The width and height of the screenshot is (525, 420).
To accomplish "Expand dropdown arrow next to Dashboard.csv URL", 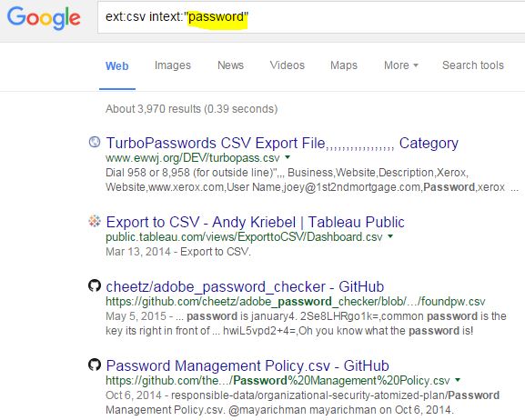I will (x=390, y=236).
